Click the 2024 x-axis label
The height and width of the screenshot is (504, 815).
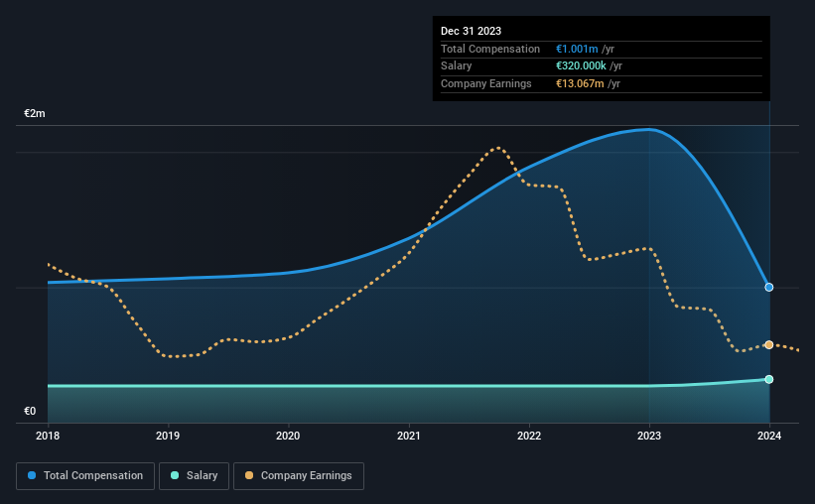coord(769,436)
